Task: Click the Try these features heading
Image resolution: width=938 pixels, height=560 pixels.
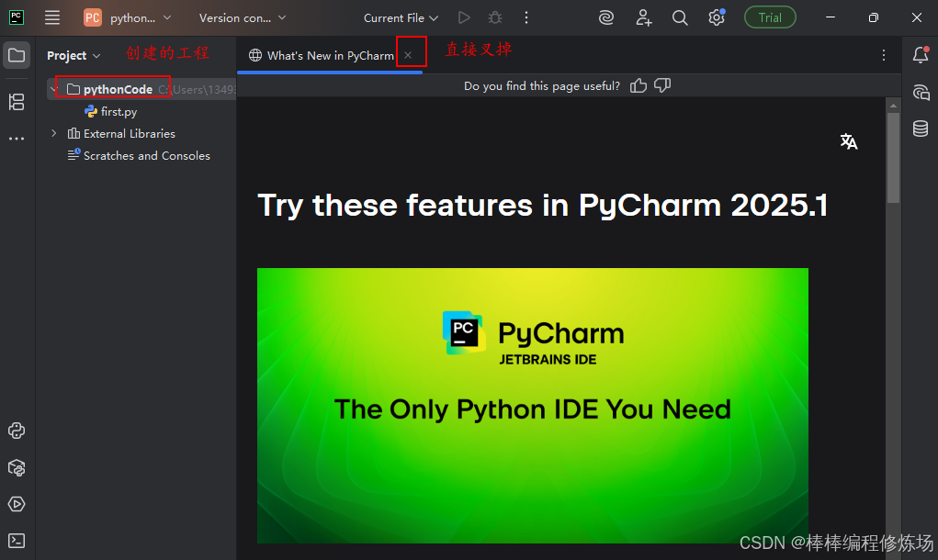Action: [543, 205]
